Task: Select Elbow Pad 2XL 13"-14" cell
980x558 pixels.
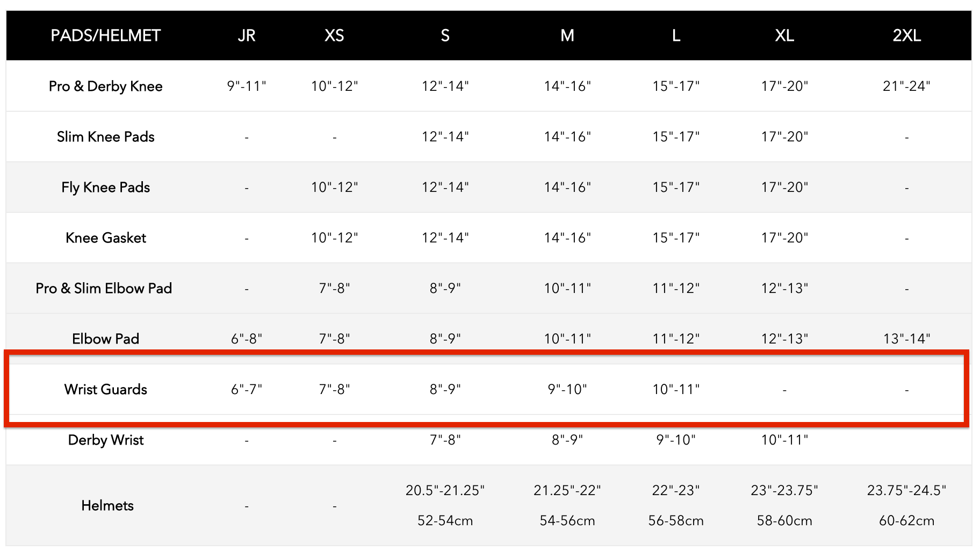Action: [906, 339]
